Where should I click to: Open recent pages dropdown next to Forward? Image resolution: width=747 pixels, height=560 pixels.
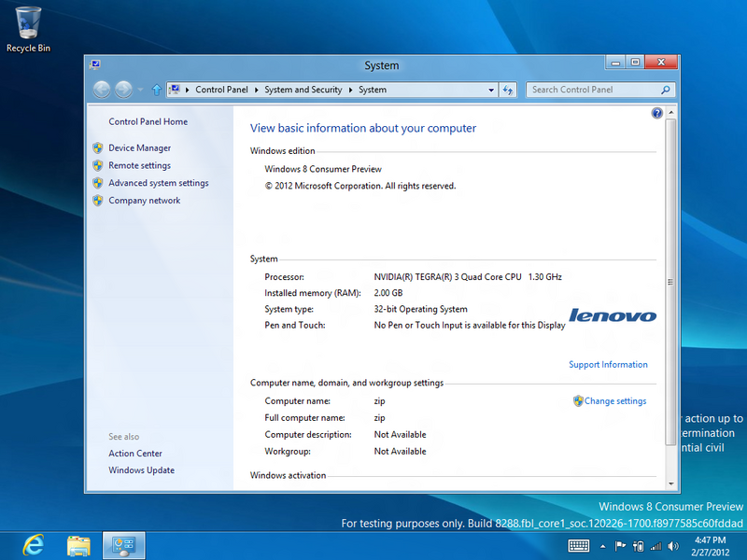[140, 91]
